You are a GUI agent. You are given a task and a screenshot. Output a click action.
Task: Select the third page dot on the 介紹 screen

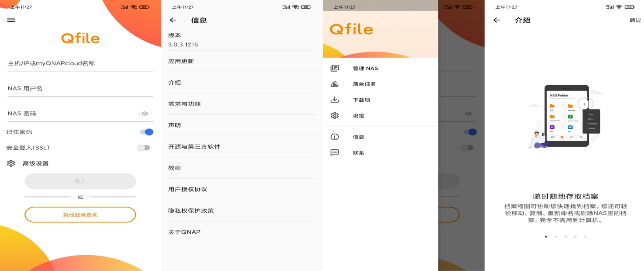565,237
